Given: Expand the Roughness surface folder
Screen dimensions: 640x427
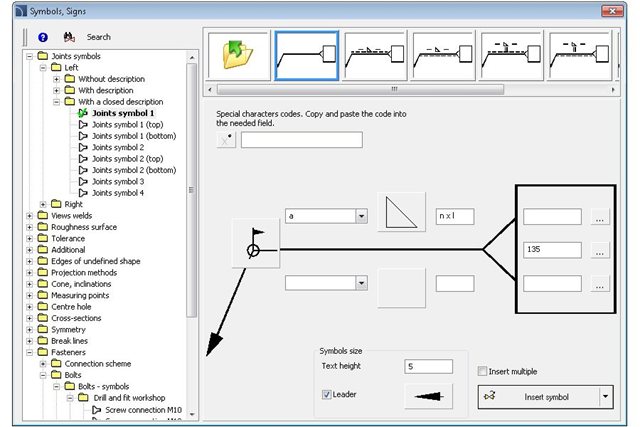Looking at the screenshot, I should pos(29,227).
